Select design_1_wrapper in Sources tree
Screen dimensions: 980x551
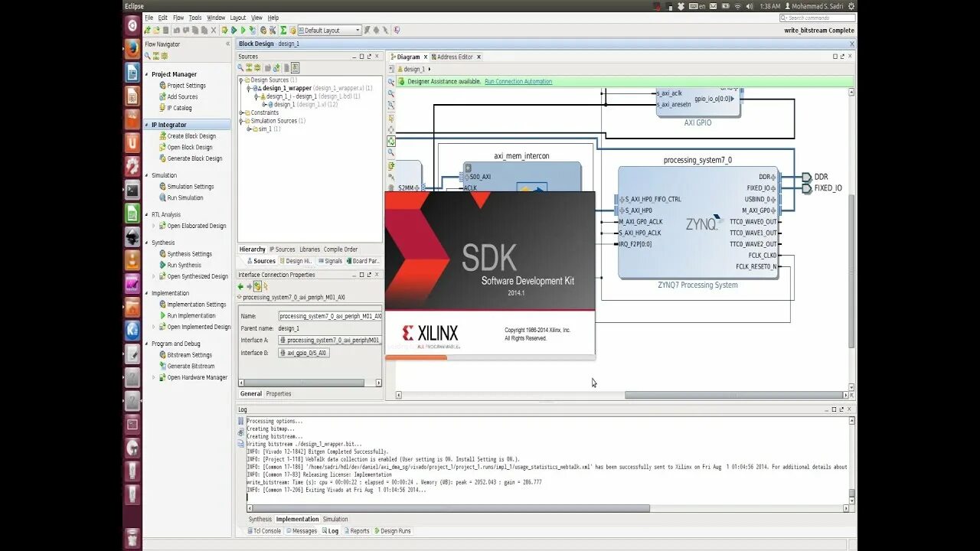(286, 88)
